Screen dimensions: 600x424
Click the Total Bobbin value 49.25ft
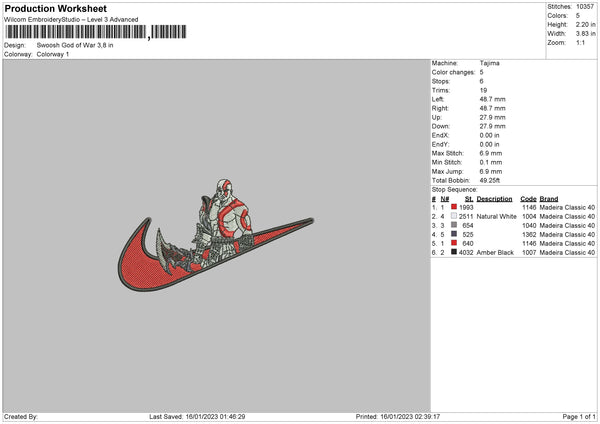(x=490, y=180)
